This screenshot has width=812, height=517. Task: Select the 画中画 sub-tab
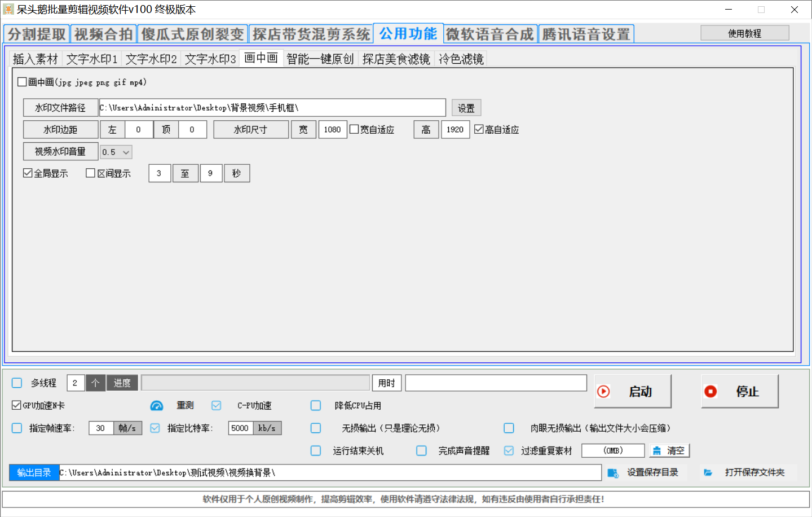click(x=261, y=58)
